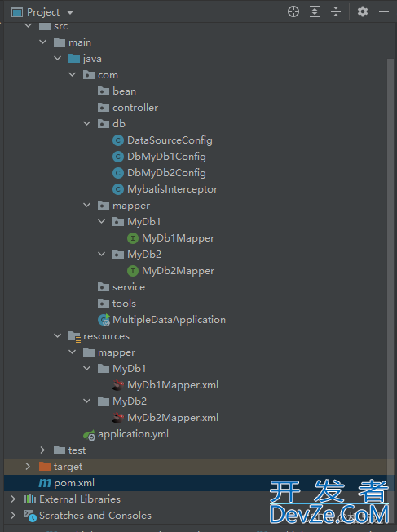Open the Project view dropdown
Screen dimensions: 397x532
coord(70,12)
